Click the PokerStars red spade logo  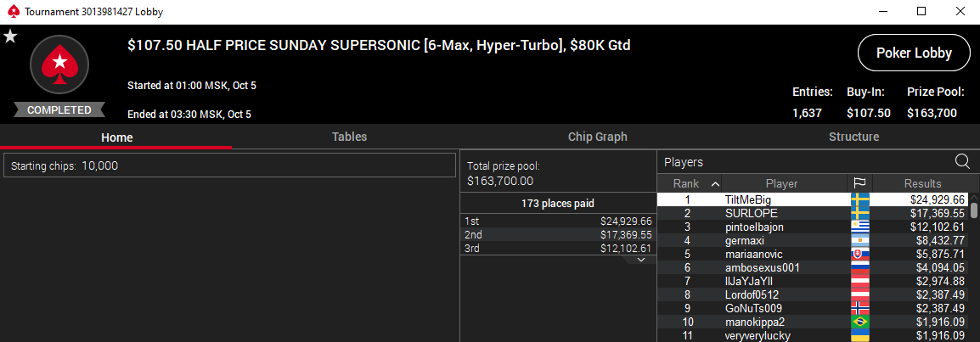point(59,63)
